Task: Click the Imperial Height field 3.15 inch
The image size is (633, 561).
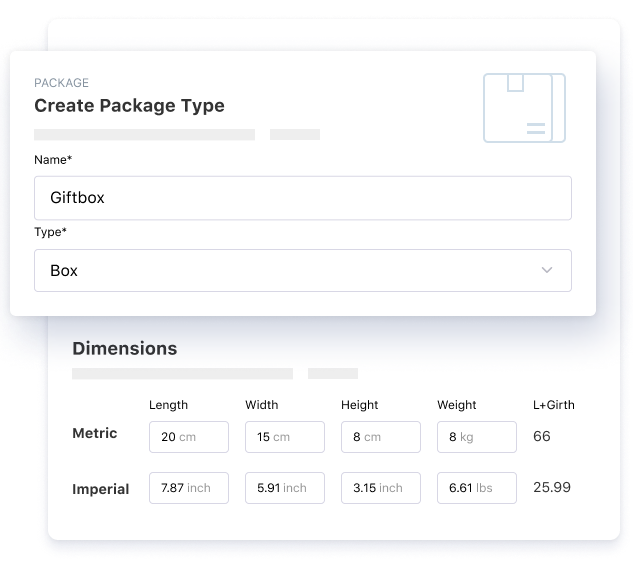Action: point(381,488)
